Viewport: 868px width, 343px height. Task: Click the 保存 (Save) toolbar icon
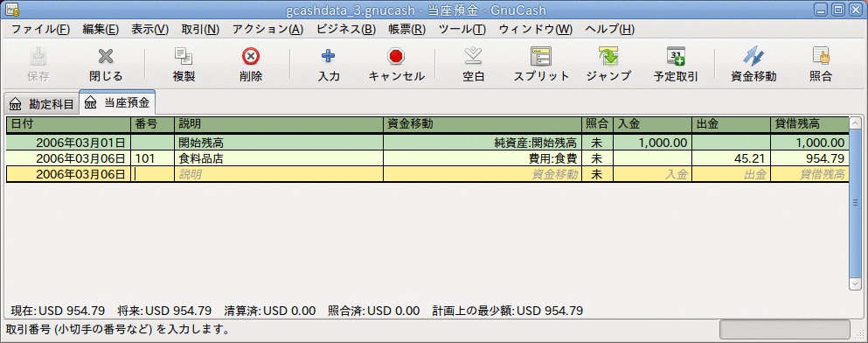pyautogui.click(x=38, y=56)
